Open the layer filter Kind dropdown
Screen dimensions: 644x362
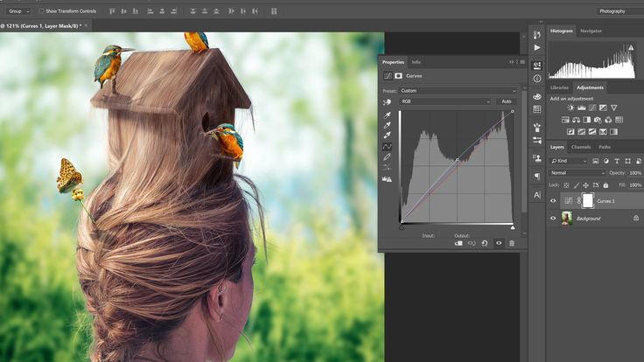point(569,161)
